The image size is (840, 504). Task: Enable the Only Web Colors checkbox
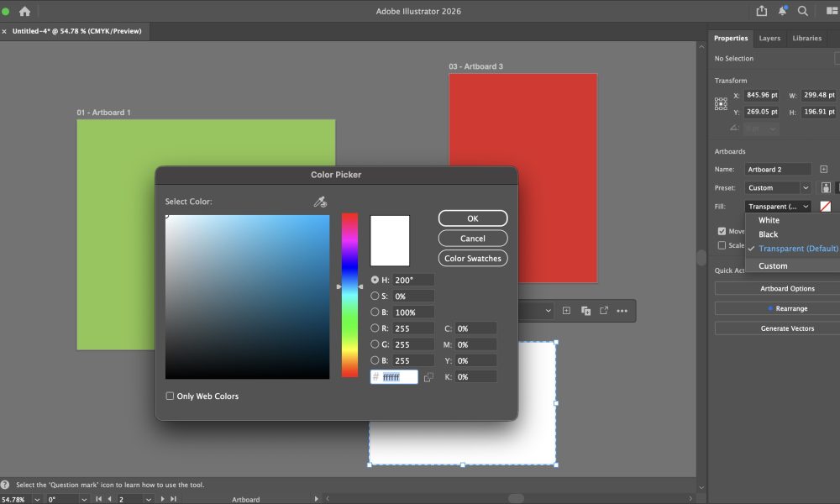[170, 396]
